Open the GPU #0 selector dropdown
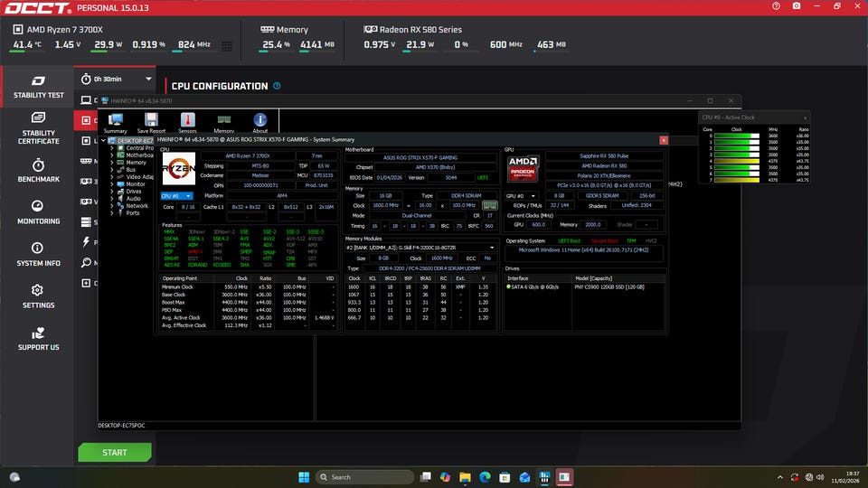 tap(522, 195)
